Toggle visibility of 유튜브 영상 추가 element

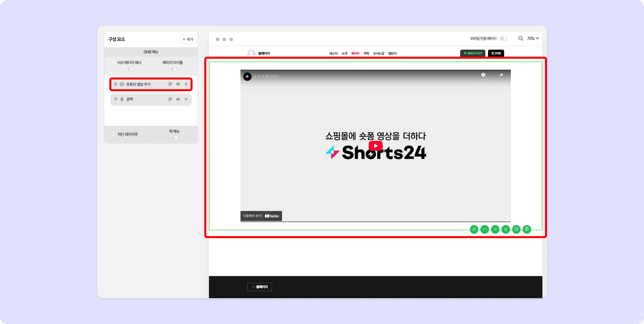tap(178, 84)
